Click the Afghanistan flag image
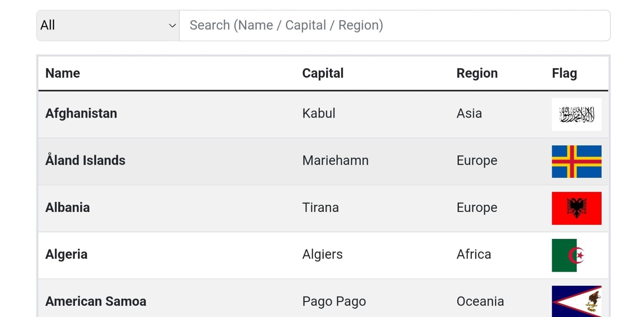 (x=576, y=114)
